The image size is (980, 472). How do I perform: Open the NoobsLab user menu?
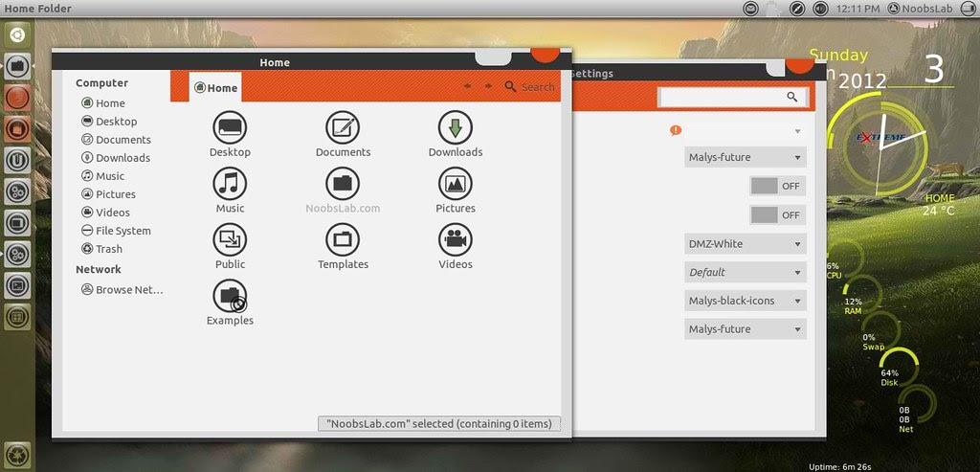coord(920,9)
